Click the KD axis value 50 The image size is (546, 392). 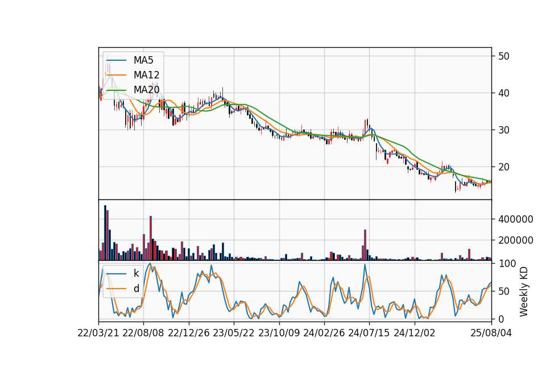coord(503,291)
